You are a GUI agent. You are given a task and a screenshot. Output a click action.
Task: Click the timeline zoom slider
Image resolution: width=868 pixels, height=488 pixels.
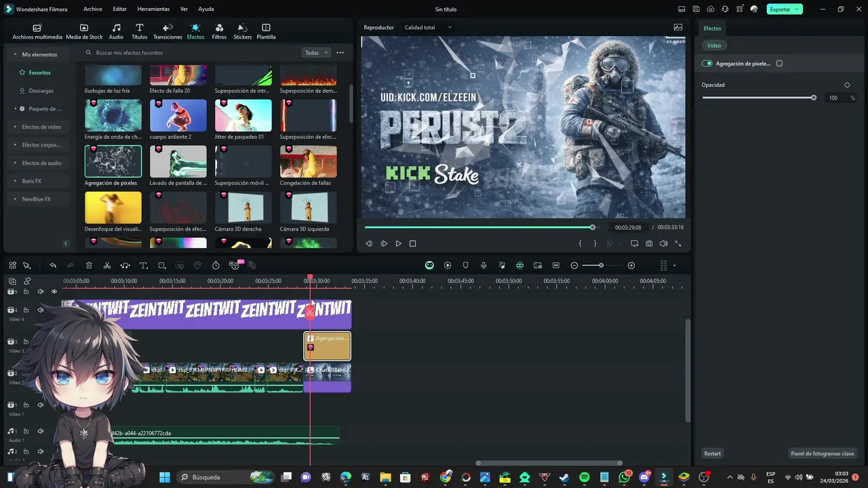pyautogui.click(x=601, y=266)
